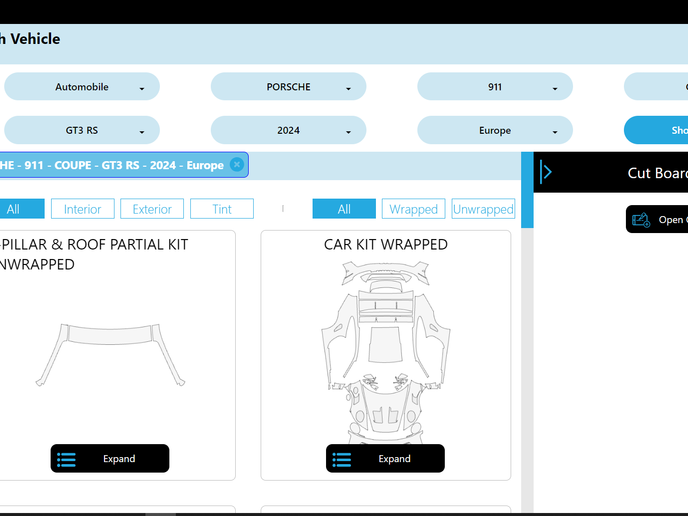Filter kits by Tint

(222, 209)
